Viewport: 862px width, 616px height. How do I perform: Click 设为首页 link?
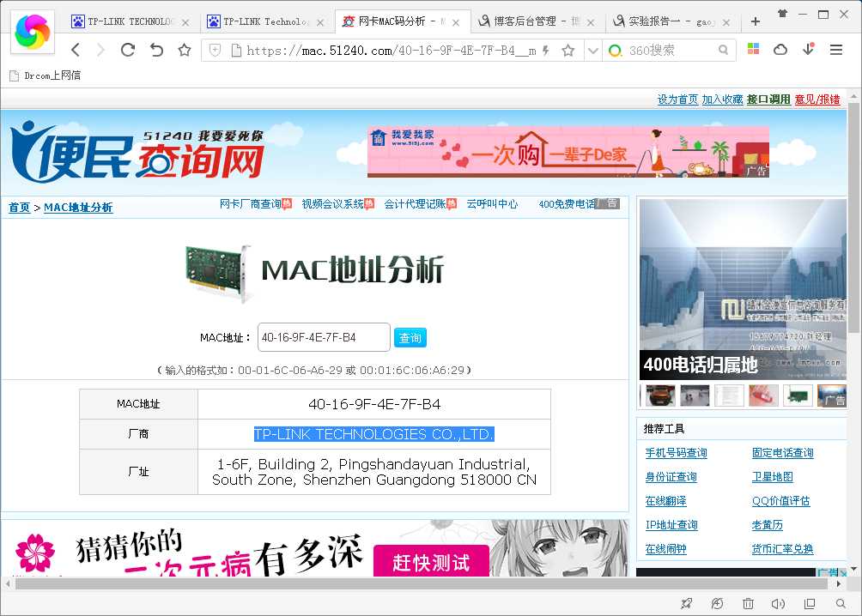(677, 100)
